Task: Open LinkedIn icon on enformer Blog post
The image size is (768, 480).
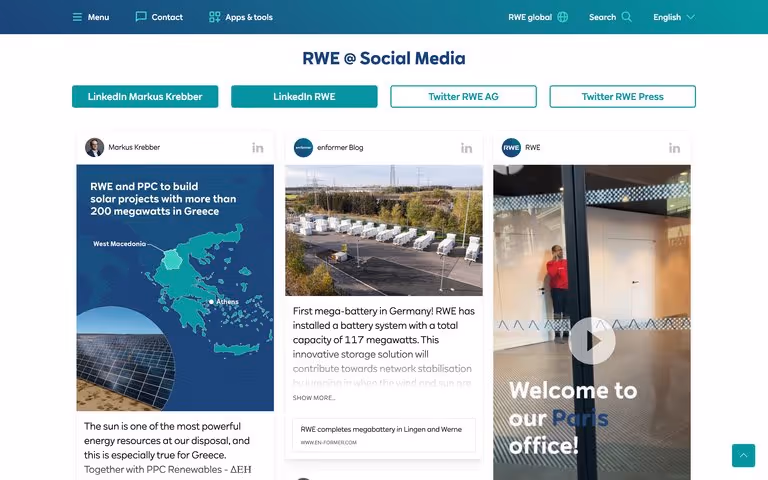Action: [x=466, y=148]
